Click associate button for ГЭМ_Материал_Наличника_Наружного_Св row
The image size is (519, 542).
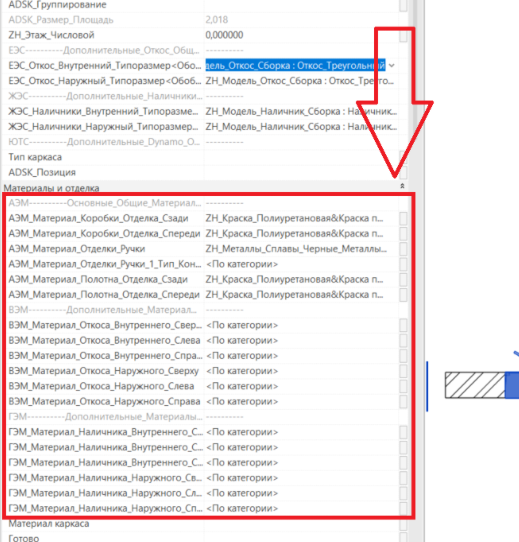(x=403, y=478)
